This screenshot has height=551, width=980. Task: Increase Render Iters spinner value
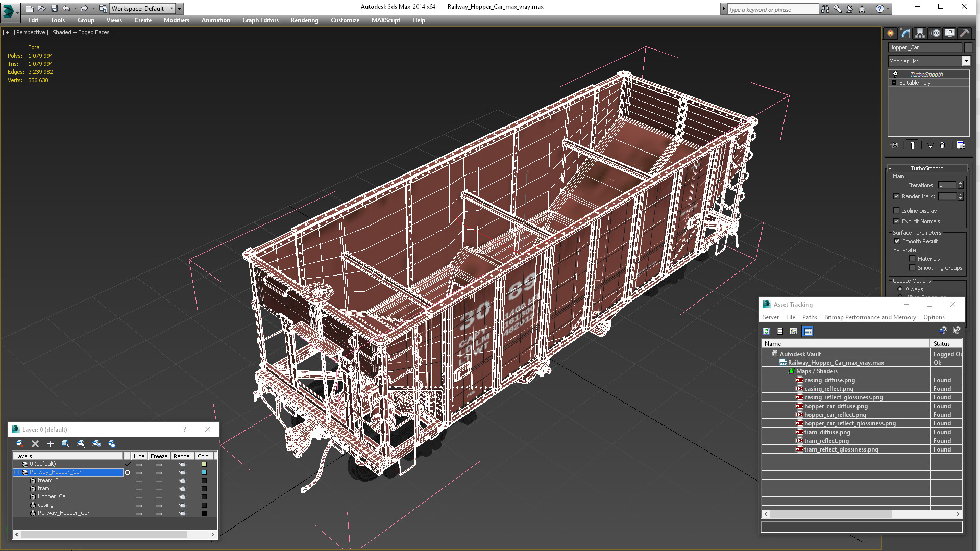point(961,194)
